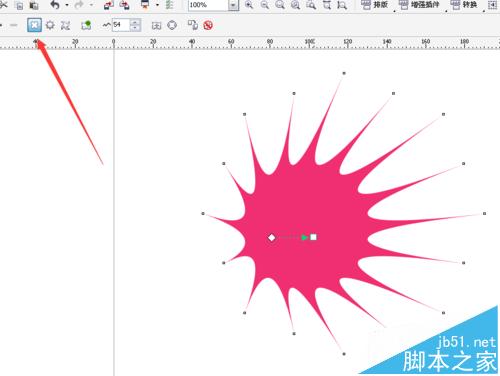Click the Zoom In magnifier
500x376 pixels.
249,5
